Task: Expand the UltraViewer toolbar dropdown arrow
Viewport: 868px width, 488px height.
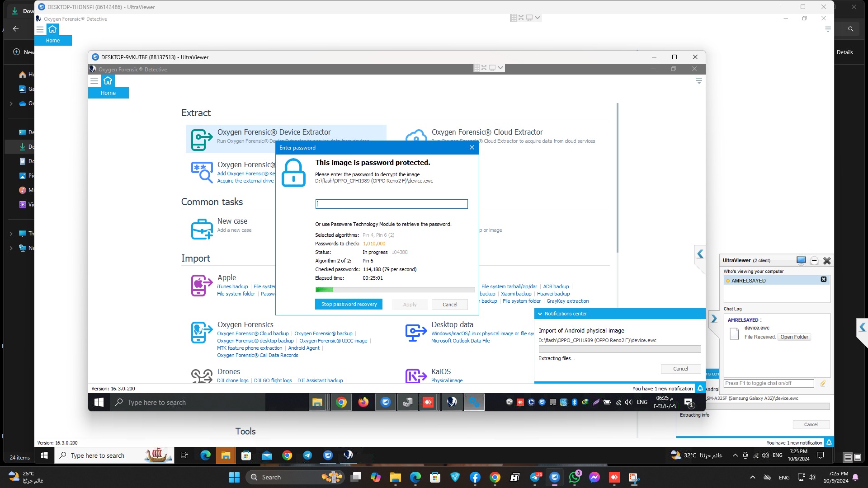Action: 500,68
